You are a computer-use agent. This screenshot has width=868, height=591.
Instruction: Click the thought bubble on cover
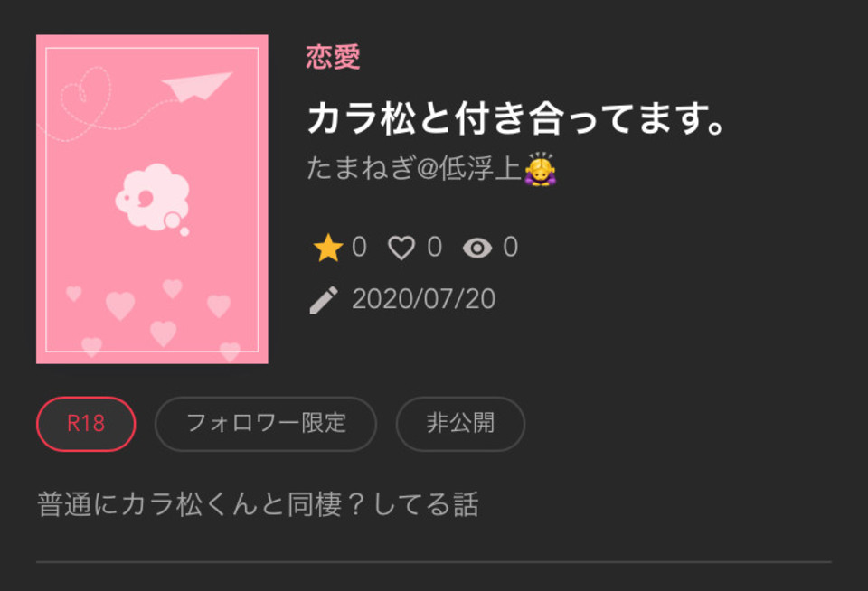[152, 198]
